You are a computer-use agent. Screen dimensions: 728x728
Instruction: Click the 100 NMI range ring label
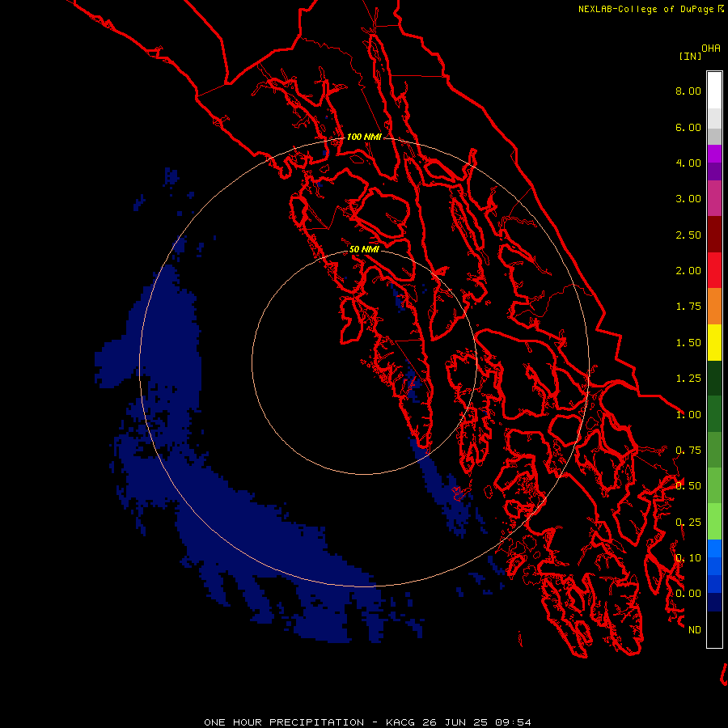[x=364, y=137]
